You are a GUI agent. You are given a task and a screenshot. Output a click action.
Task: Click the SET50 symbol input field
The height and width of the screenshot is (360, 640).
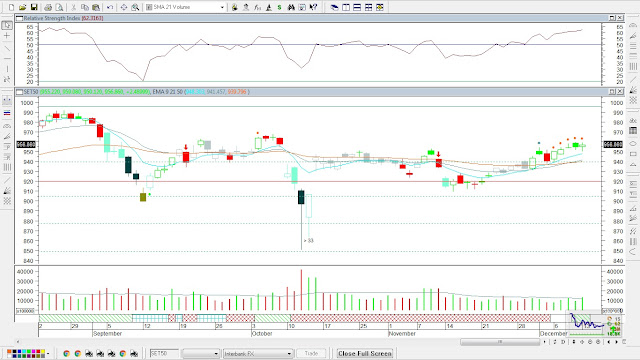pos(164,353)
